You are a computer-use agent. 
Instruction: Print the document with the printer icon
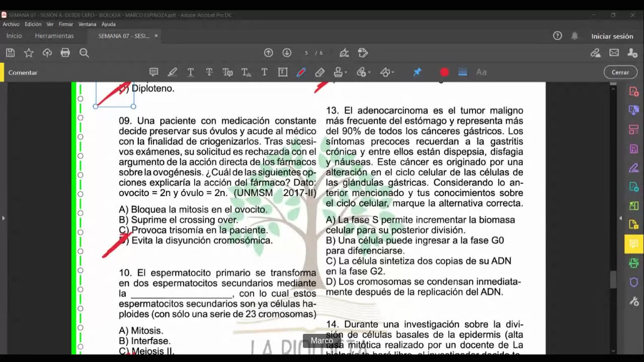65,53
